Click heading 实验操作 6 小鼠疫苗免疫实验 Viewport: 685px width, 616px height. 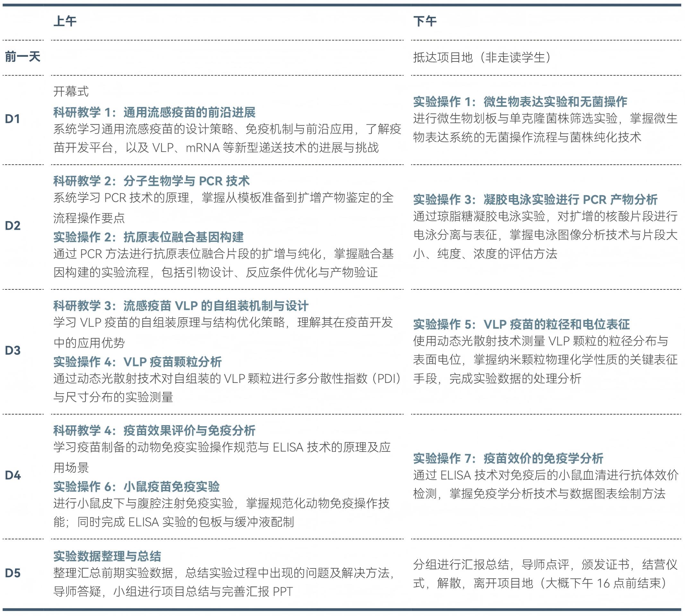pos(136,487)
